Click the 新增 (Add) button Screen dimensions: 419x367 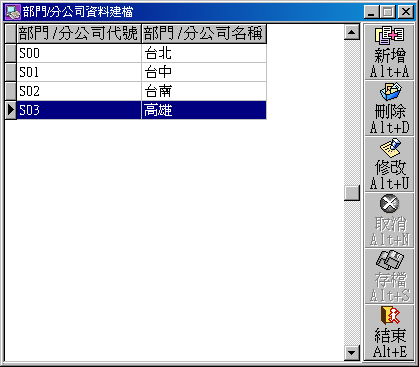coord(389,52)
